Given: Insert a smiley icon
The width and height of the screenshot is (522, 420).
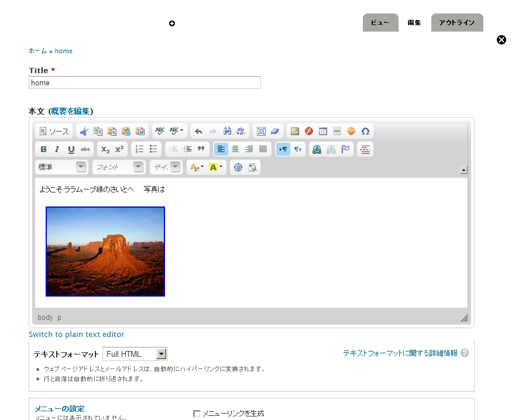Looking at the screenshot, I should (351, 131).
